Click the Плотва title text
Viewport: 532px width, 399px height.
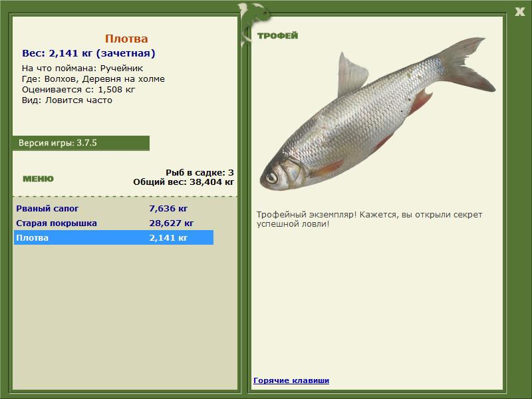(126, 39)
